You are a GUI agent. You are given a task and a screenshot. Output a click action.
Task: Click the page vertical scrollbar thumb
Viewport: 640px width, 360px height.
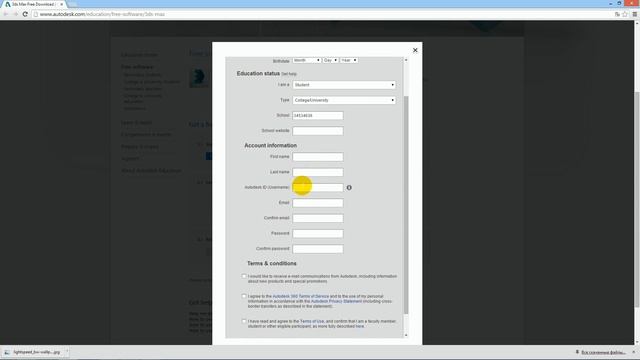click(x=637, y=199)
